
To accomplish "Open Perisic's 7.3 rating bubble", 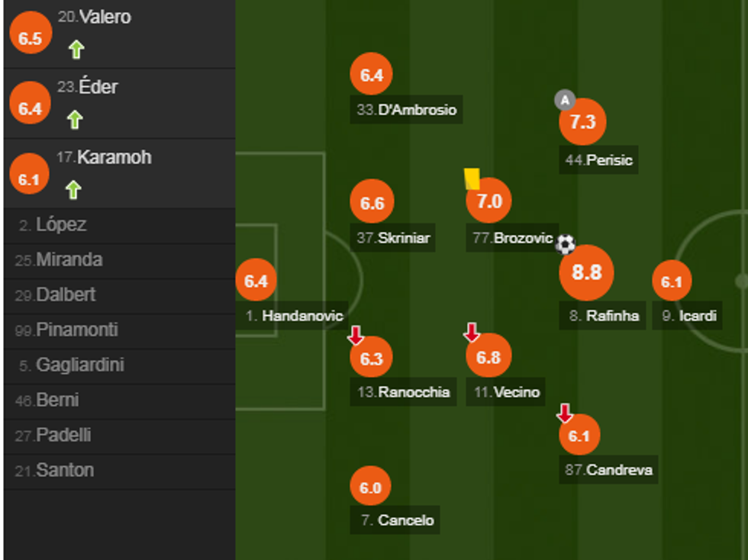I will click(582, 122).
